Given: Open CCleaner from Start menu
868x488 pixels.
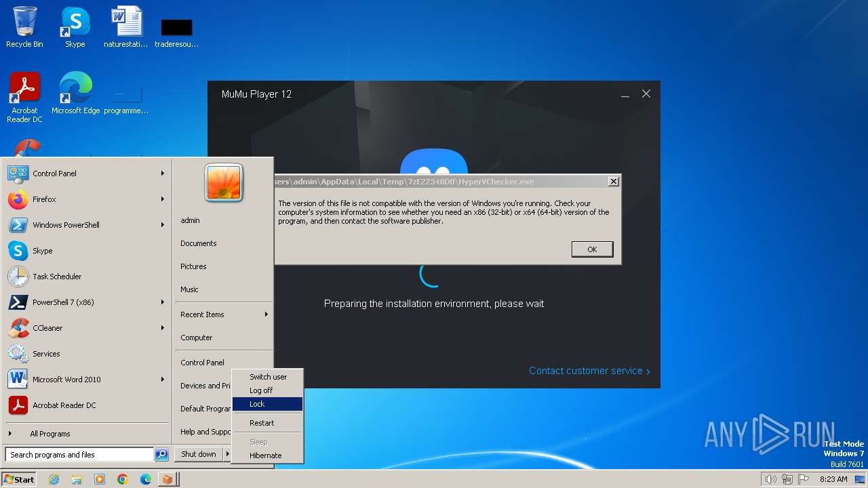Looking at the screenshot, I should point(87,328).
